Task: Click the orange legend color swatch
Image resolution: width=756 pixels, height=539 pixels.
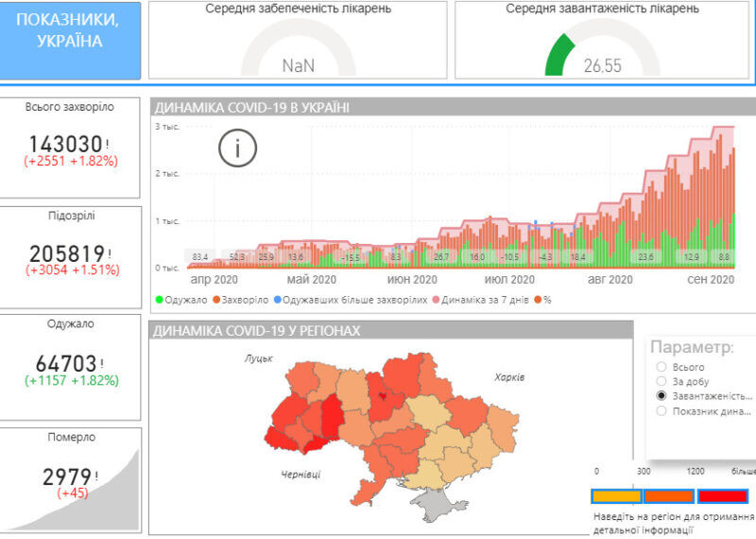Action: coord(669,496)
